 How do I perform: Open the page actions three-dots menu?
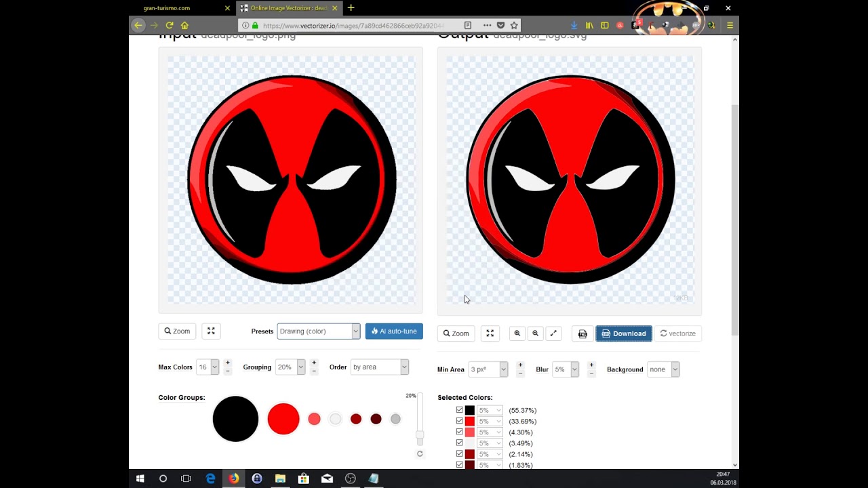click(487, 25)
